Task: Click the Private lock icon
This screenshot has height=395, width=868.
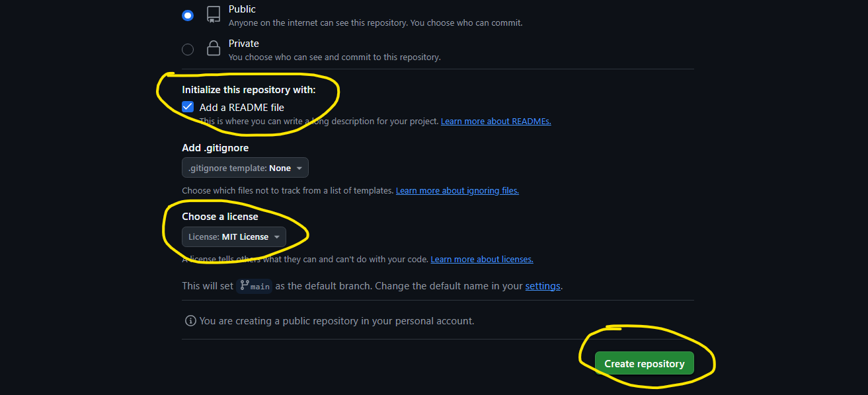Action: (x=213, y=48)
